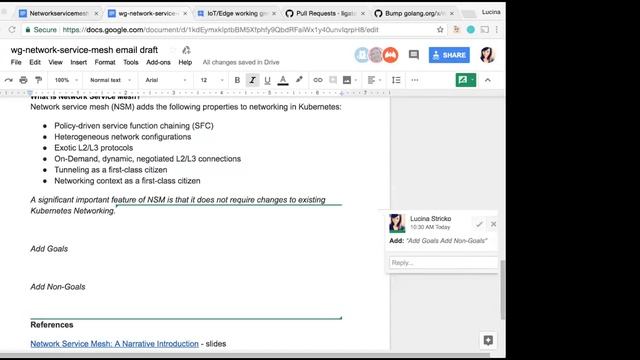Click the References heading

click(x=52, y=325)
